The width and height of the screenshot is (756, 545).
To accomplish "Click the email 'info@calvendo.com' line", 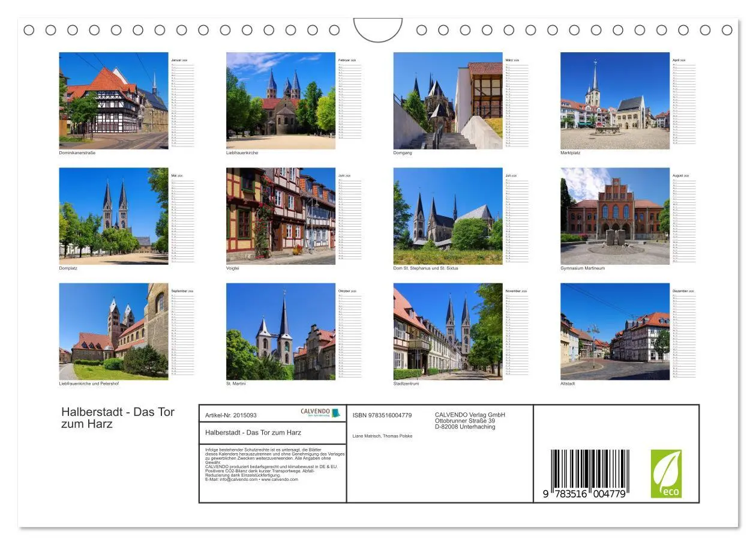I will coord(251,480).
